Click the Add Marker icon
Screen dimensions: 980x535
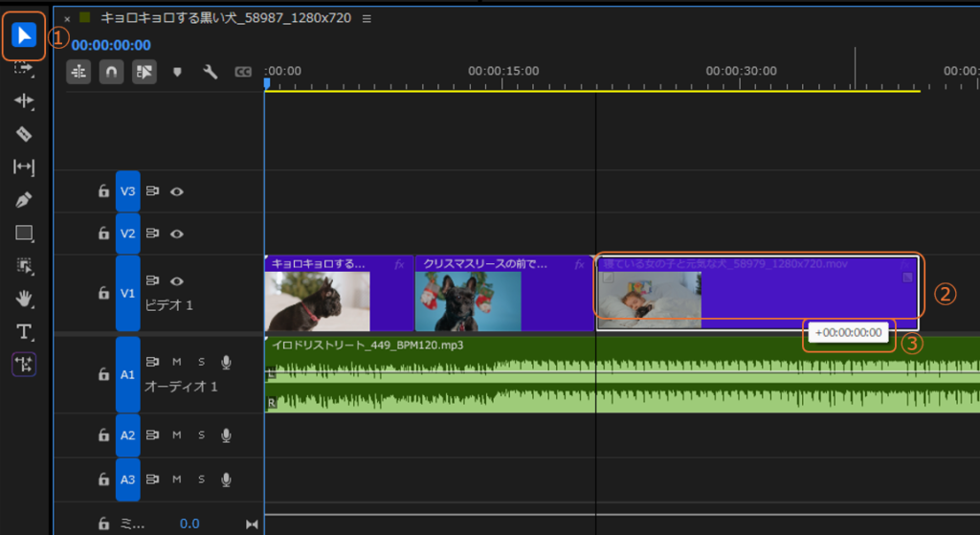pyautogui.click(x=177, y=72)
